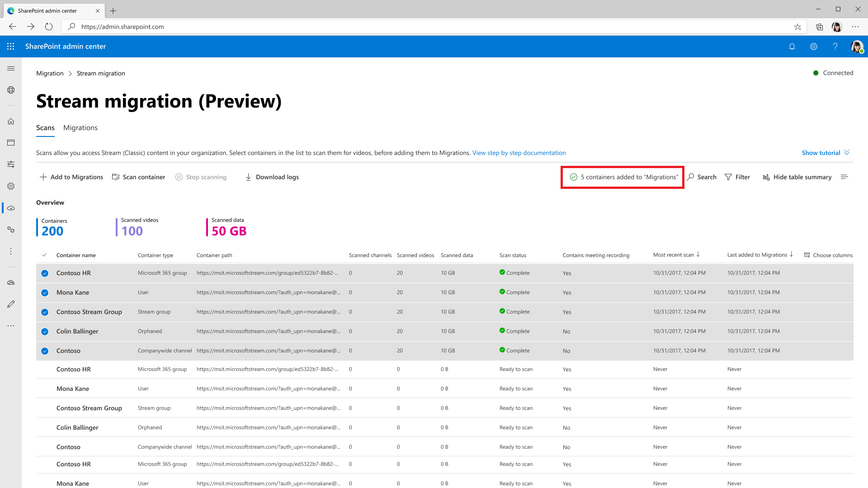Click the Download logs icon
868x488 pixels.
click(248, 177)
